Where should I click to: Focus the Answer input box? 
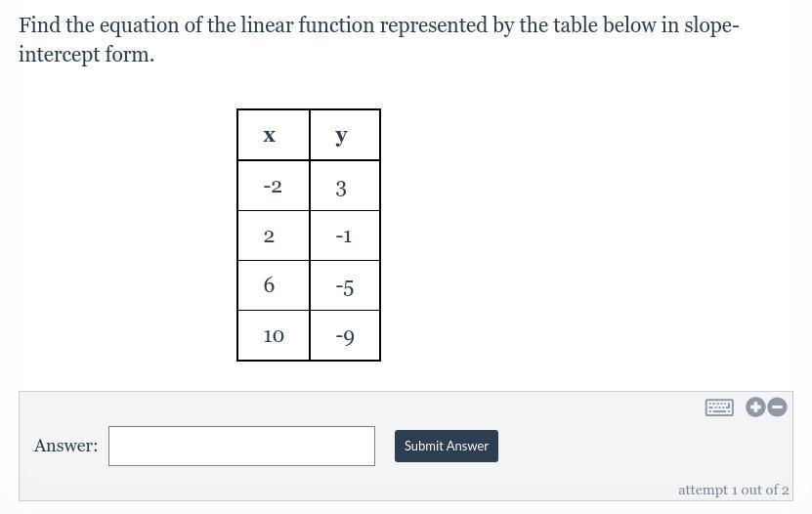[241, 447]
